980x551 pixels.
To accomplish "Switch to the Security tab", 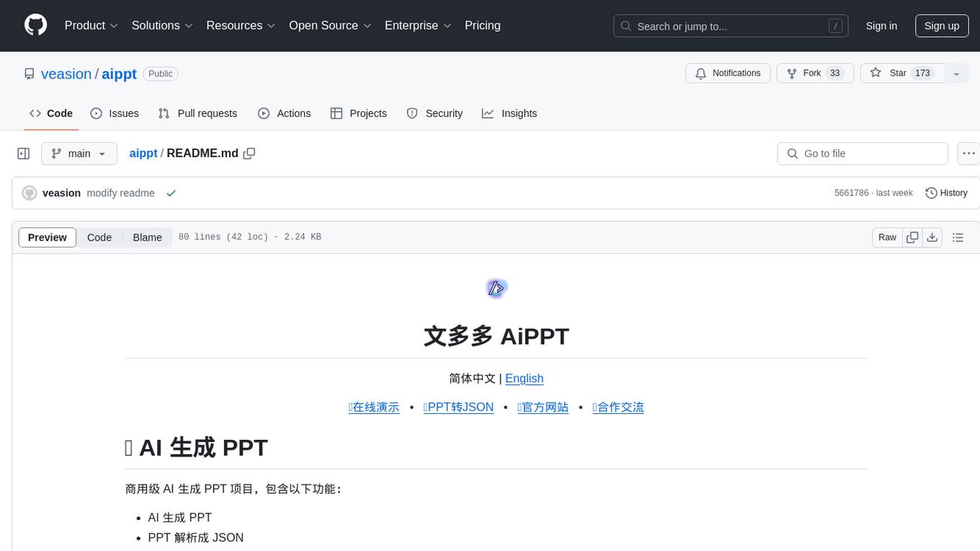I will (435, 113).
